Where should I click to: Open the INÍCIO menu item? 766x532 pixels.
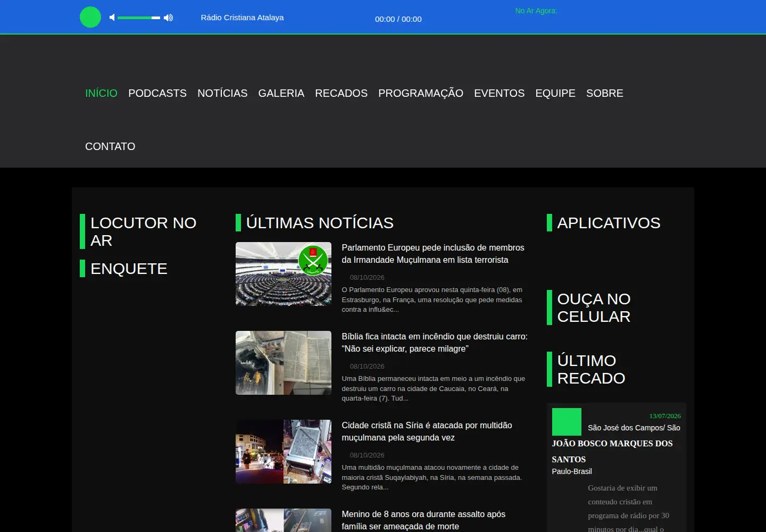pyautogui.click(x=101, y=93)
